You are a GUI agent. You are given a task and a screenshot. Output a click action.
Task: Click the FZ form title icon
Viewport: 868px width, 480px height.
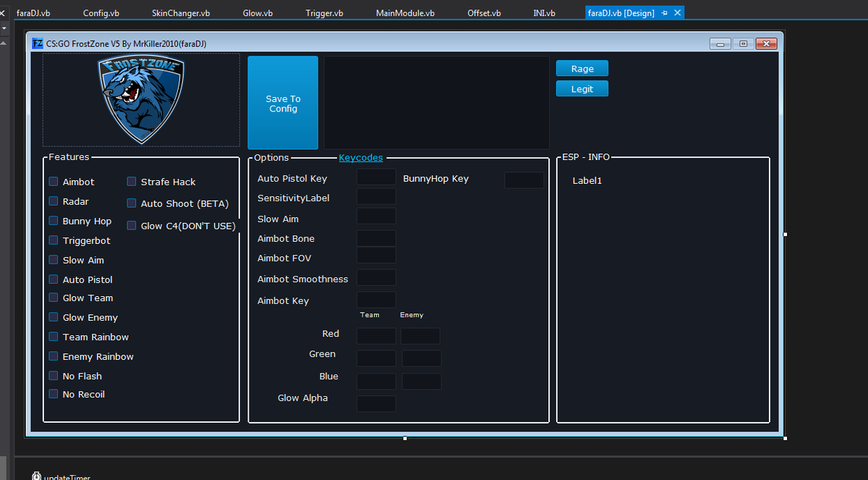coord(38,43)
